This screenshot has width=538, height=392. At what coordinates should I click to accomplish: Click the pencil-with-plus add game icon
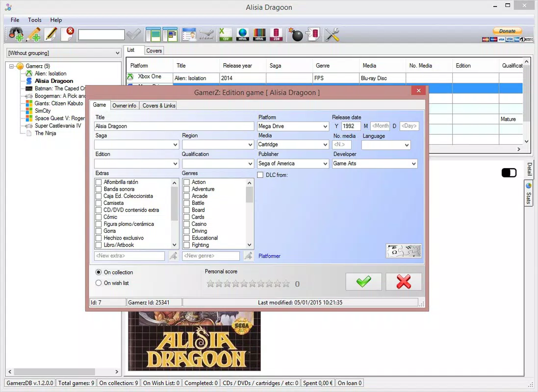(x=33, y=34)
